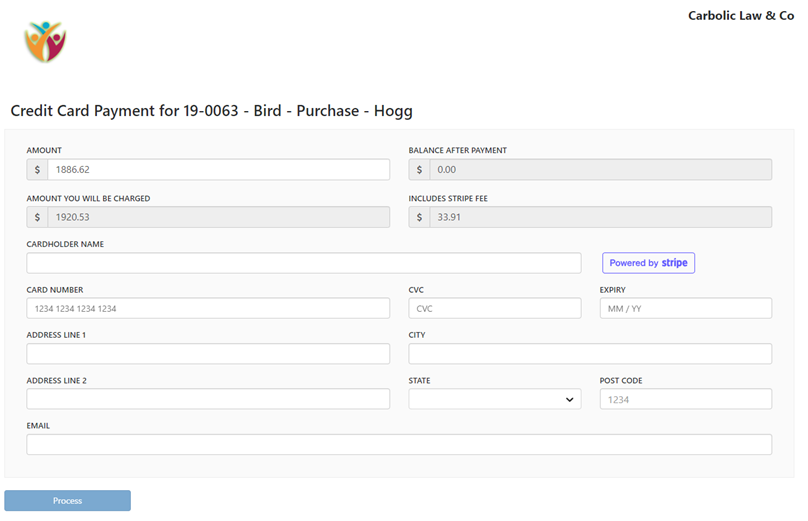808x521 pixels.
Task: Focus the Address Line 1 field
Action: 208,354
